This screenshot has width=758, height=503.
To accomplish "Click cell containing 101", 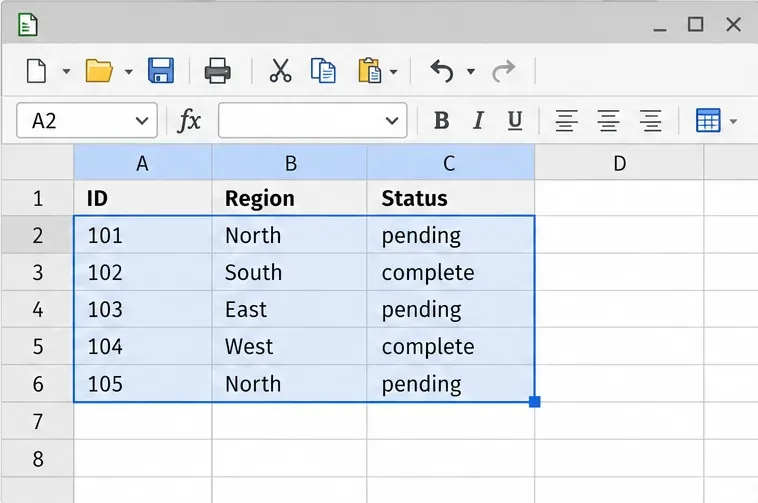I will tap(143, 235).
